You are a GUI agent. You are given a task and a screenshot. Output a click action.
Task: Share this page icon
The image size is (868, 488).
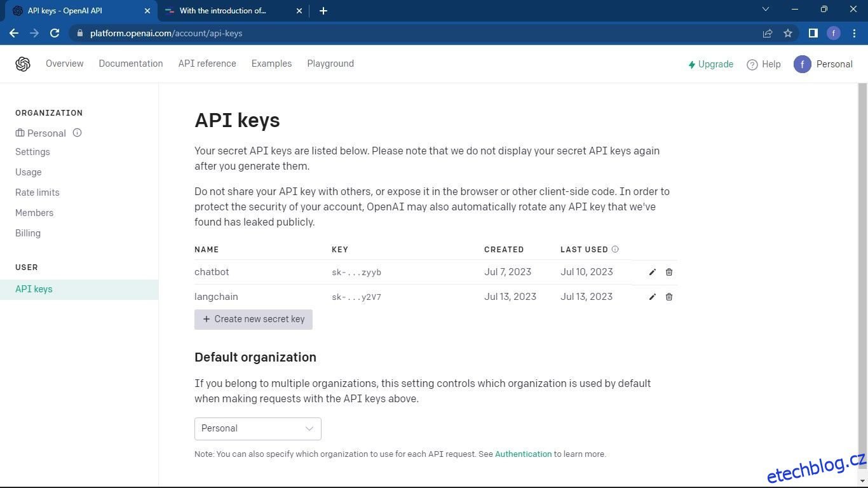768,33
